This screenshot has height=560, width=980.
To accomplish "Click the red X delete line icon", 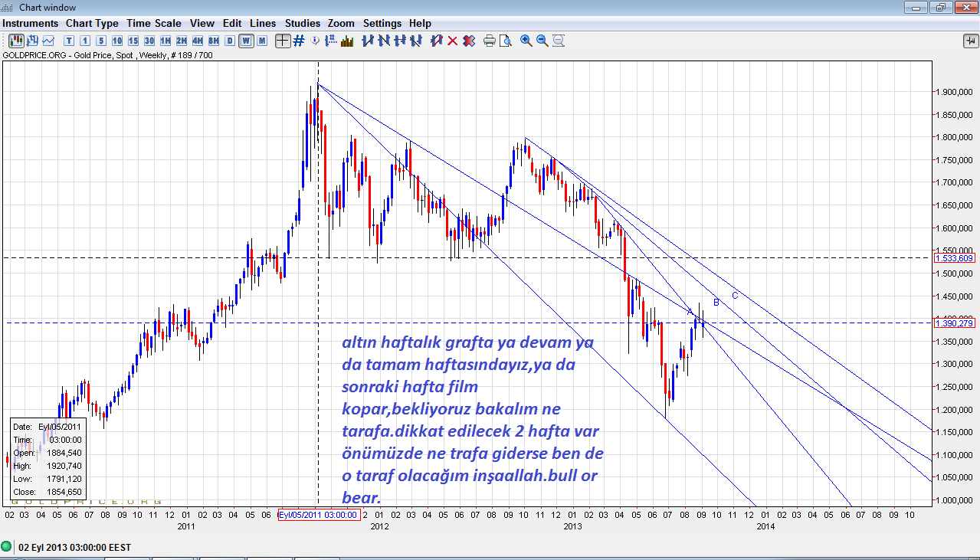I will click(x=452, y=41).
